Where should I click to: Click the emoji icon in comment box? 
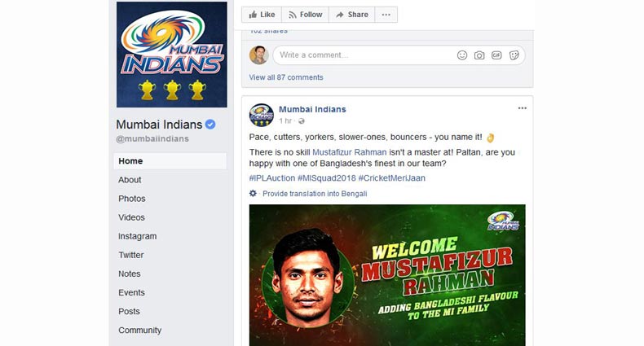tap(462, 55)
